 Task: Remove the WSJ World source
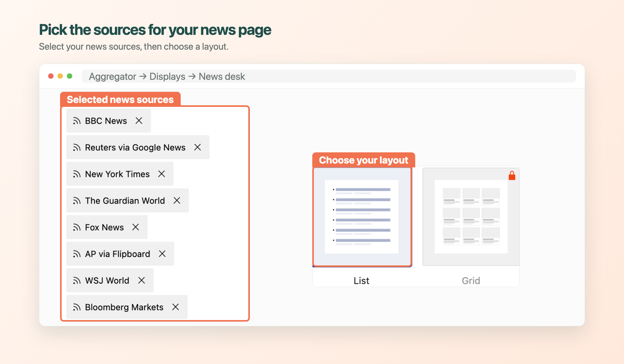click(141, 280)
